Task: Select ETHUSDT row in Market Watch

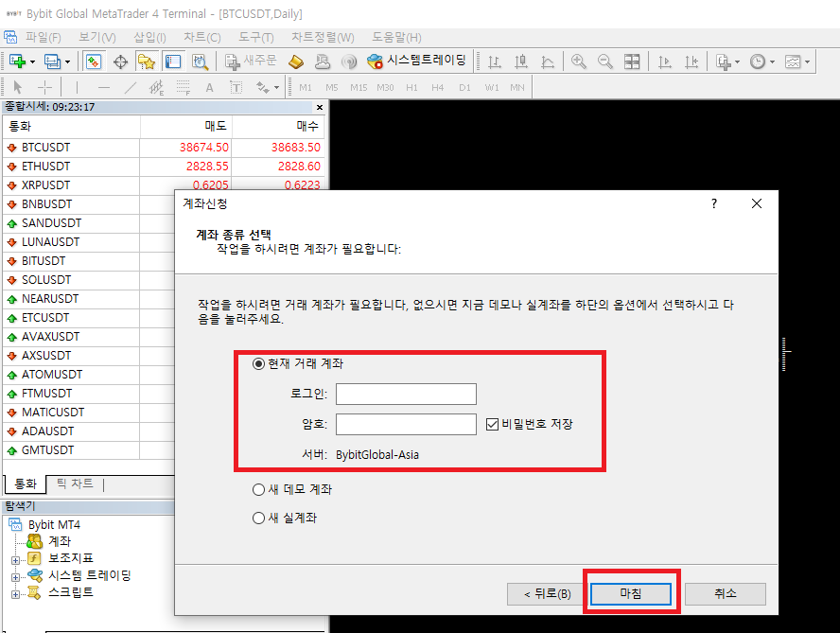Action: (164, 167)
